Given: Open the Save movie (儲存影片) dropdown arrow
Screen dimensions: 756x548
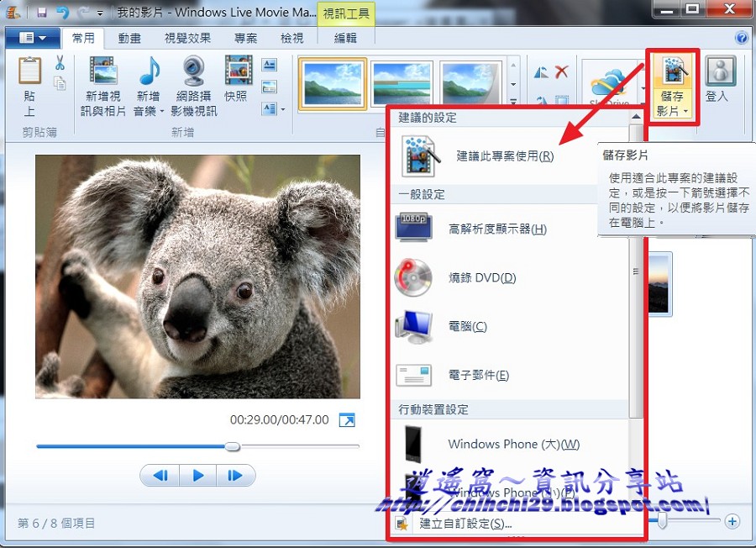Looking at the screenshot, I should [x=685, y=112].
